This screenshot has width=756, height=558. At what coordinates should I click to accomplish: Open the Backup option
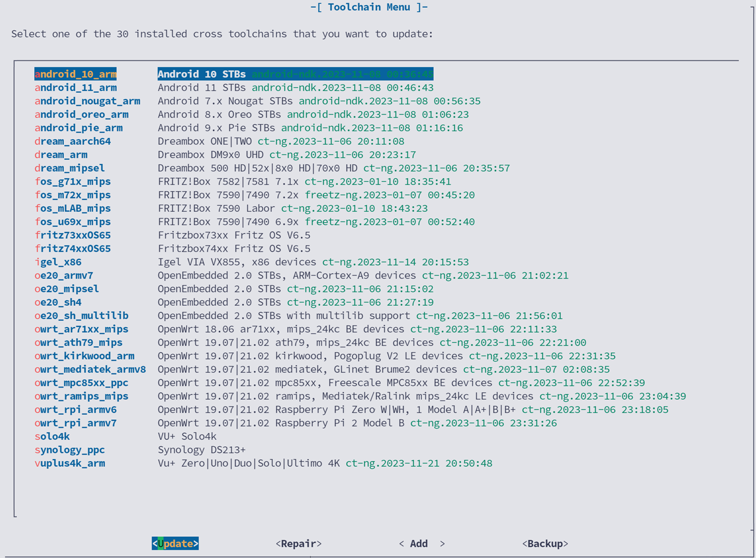[545, 543]
